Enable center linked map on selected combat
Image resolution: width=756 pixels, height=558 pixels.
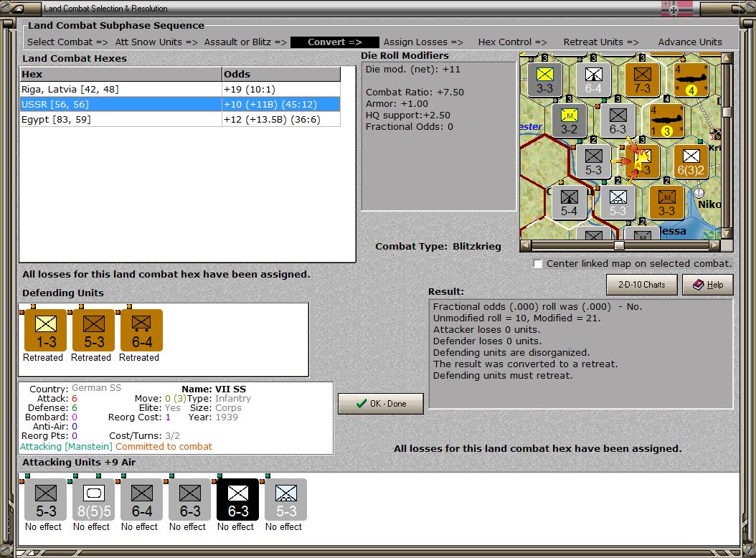tap(538, 264)
